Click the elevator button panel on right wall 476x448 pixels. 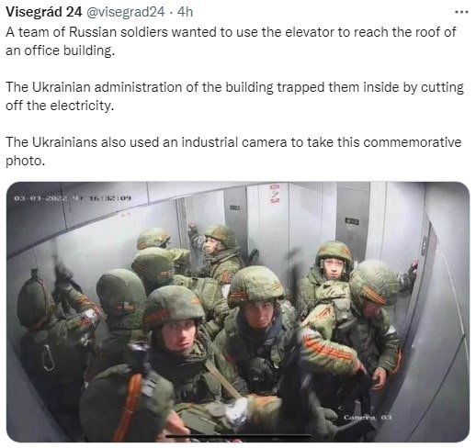(x=425, y=246)
